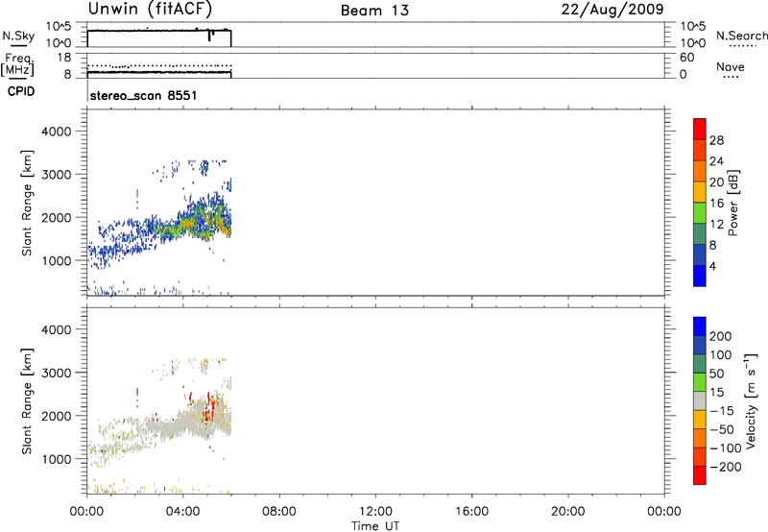
Task: Click the '08:00' time axis label
Action: (x=279, y=512)
